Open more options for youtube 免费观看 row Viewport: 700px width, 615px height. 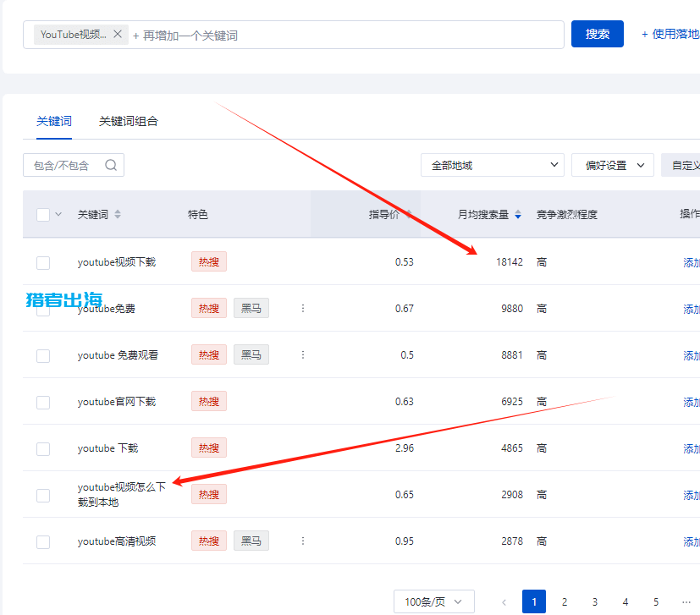[303, 354]
